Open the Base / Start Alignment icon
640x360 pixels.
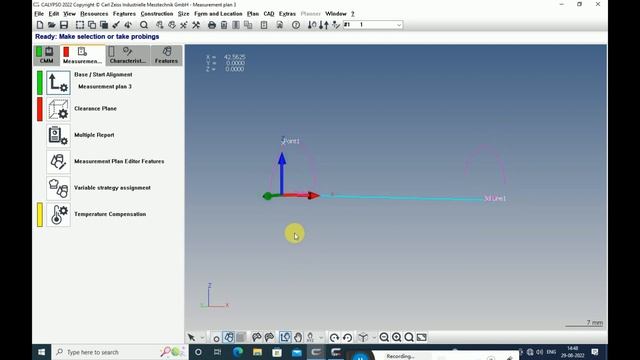[x=58, y=83]
